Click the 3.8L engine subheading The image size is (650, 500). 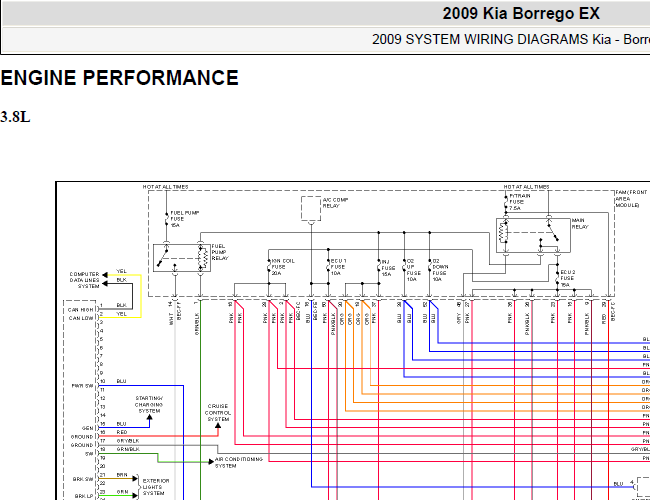click(15, 117)
